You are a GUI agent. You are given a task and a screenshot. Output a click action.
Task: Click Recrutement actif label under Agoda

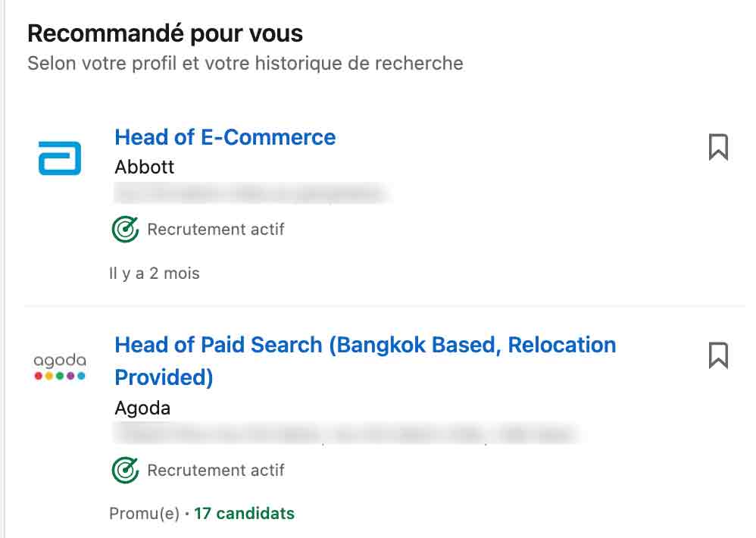216,471
